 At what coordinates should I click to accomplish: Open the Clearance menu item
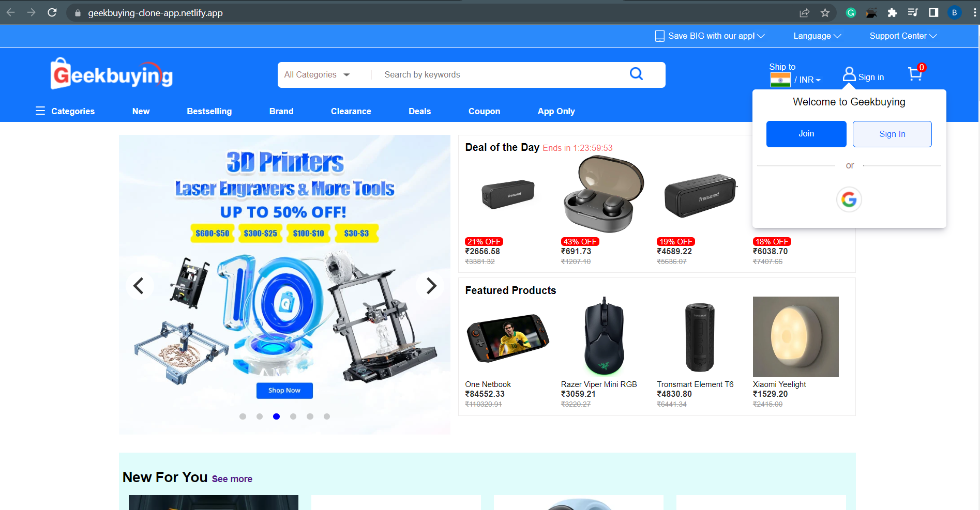pos(351,111)
